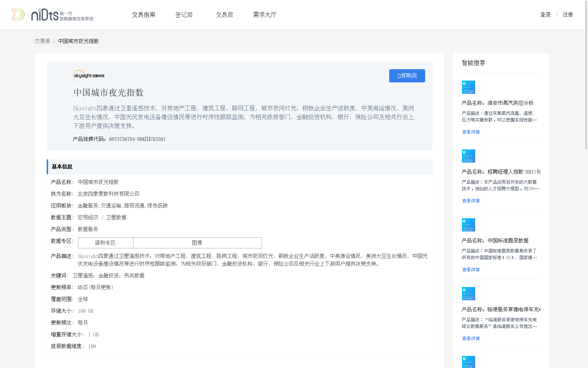The height and width of the screenshot is (368, 588).
Task: Open the 登记层 menu
Action: 184,15
